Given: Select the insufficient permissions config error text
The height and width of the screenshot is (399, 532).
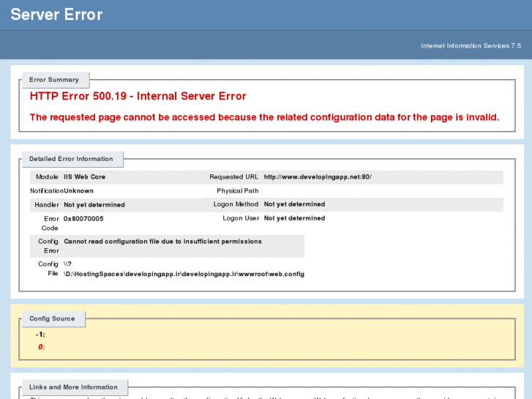Looking at the screenshot, I should tap(162, 242).
